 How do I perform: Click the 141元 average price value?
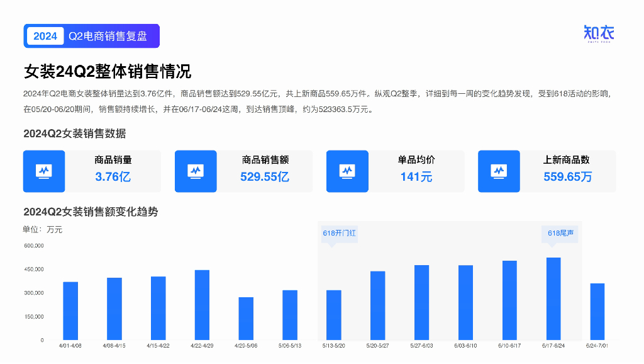point(416,176)
